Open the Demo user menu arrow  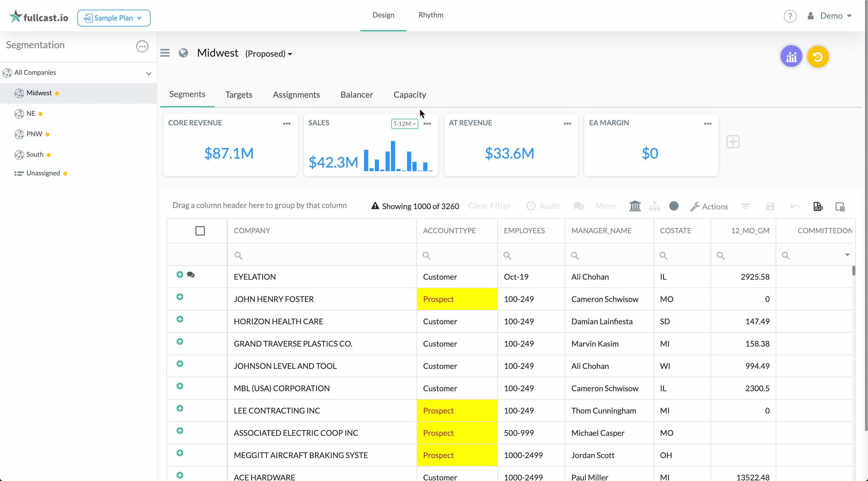849,16
